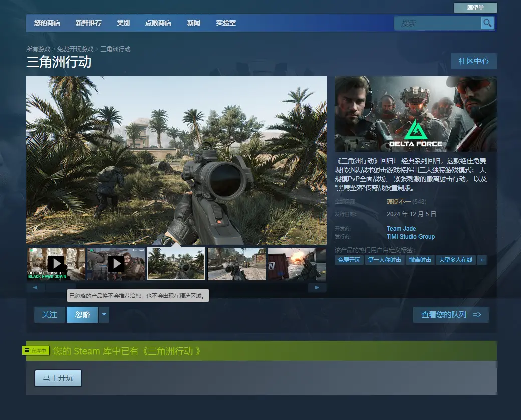This screenshot has width=521, height=420.
Task: Open the dropdown arrow next to 忽略
Action: click(x=104, y=314)
